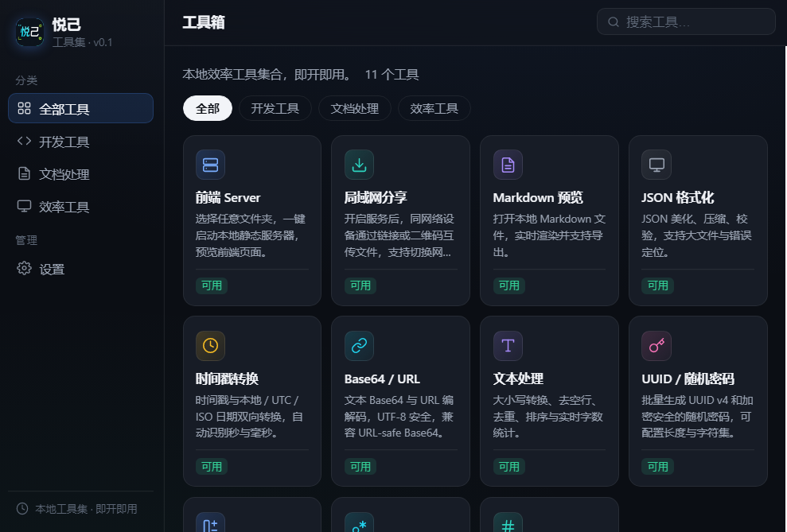This screenshot has height=532, width=787.
Task: Click the 管理 section label
Action: click(26, 240)
